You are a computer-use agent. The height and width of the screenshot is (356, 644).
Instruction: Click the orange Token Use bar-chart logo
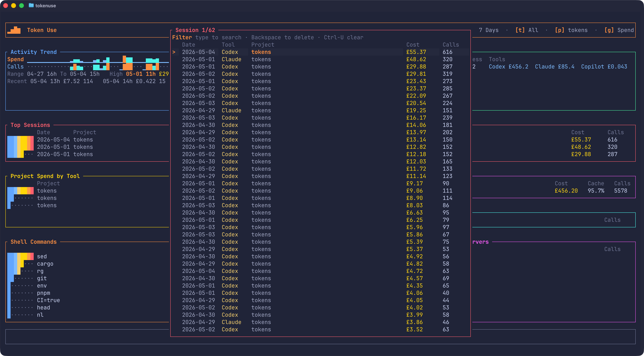14,30
